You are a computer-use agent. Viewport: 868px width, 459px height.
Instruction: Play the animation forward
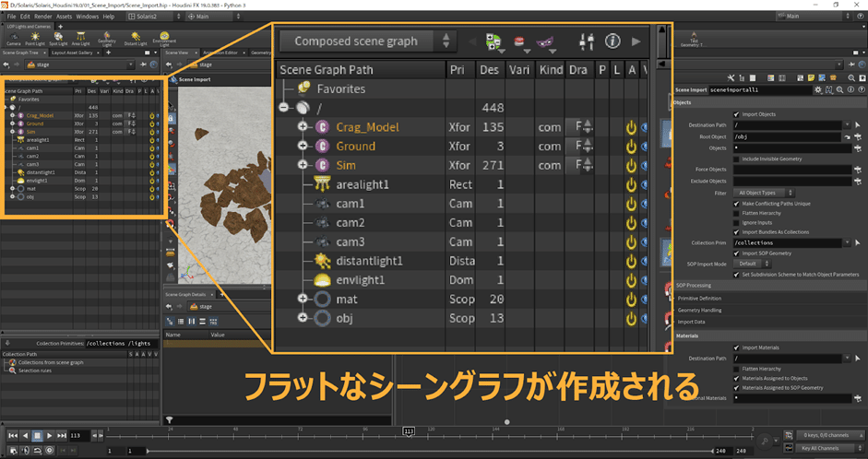click(x=49, y=436)
